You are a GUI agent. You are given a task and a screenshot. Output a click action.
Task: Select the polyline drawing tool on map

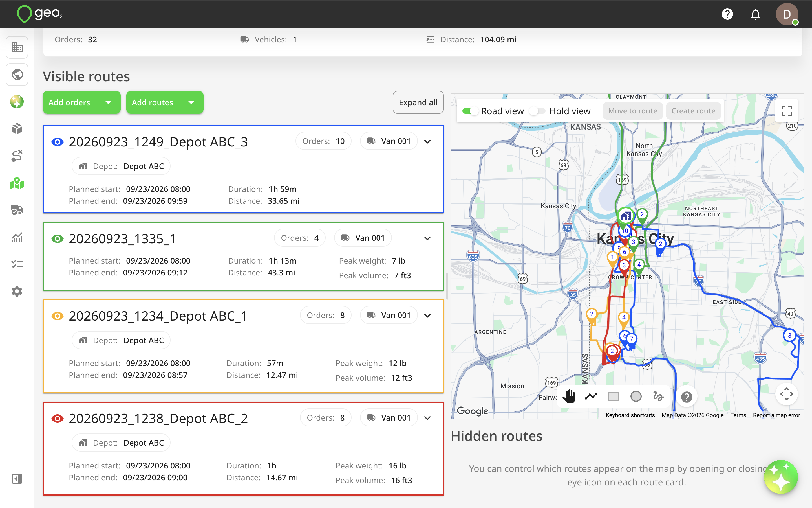591,397
